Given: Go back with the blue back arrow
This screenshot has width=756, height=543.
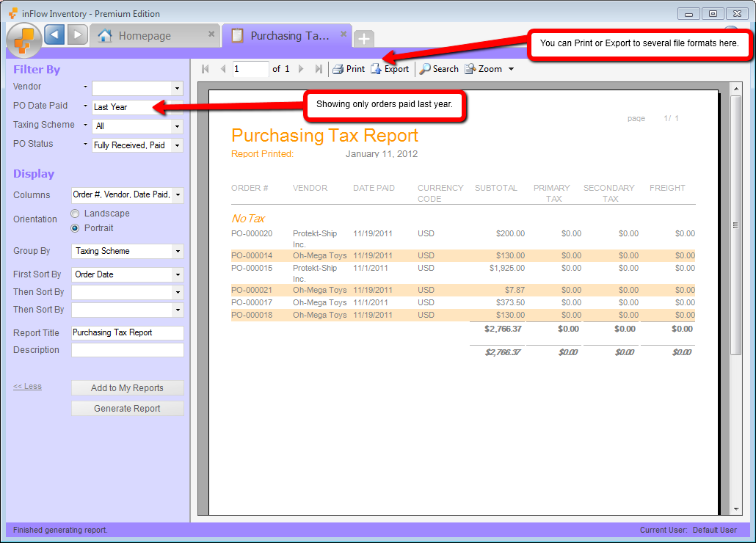Looking at the screenshot, I should pos(54,35).
